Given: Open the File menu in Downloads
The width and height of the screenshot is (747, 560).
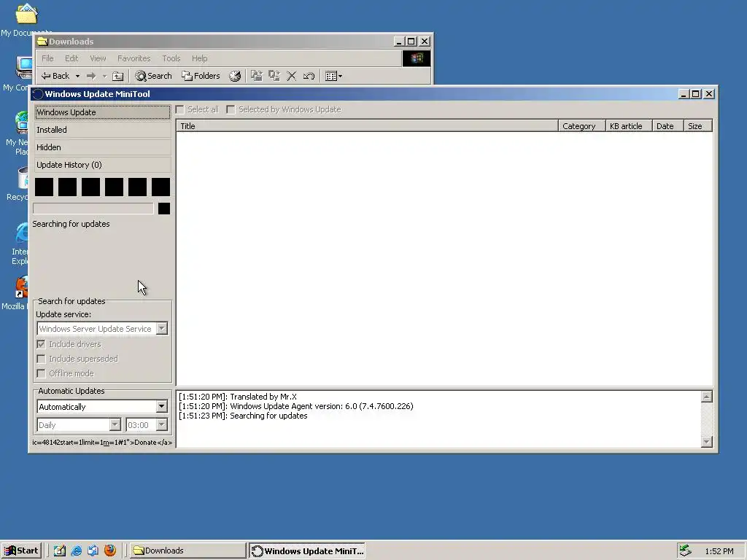Looking at the screenshot, I should click(47, 58).
